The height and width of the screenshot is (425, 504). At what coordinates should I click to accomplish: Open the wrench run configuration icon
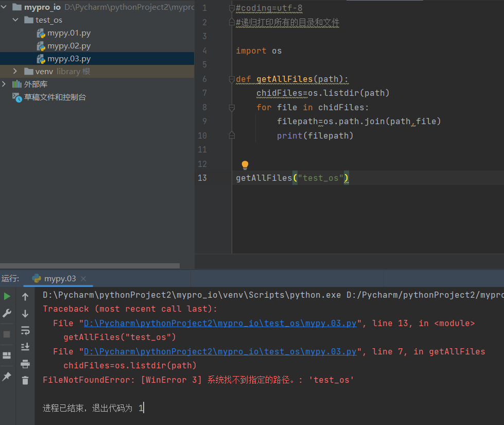click(7, 313)
